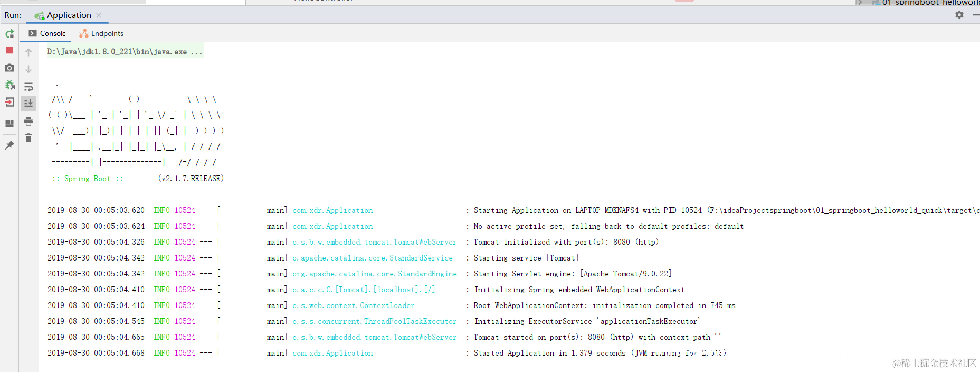Open the Restore Layout icon
980x372 pixels.
pos(9,124)
